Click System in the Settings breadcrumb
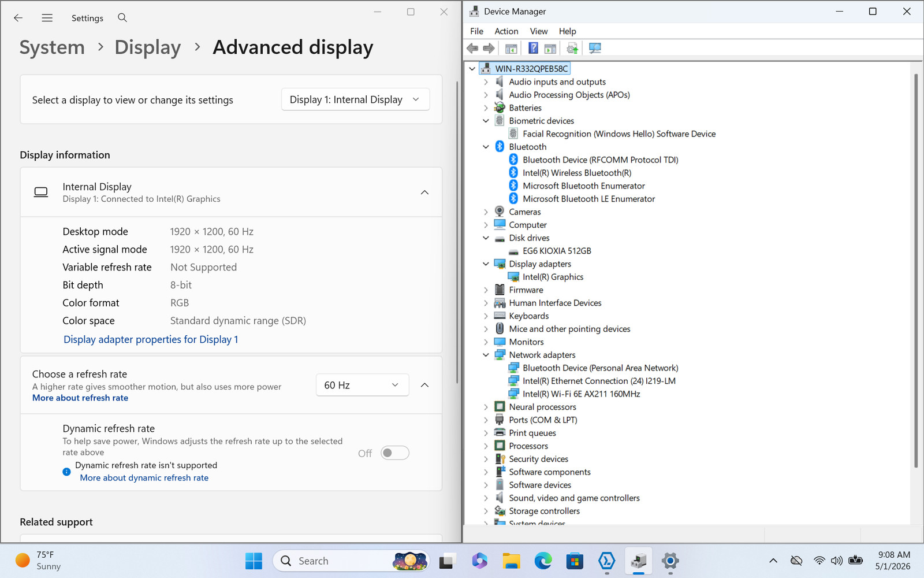The image size is (924, 578). pyautogui.click(x=52, y=47)
